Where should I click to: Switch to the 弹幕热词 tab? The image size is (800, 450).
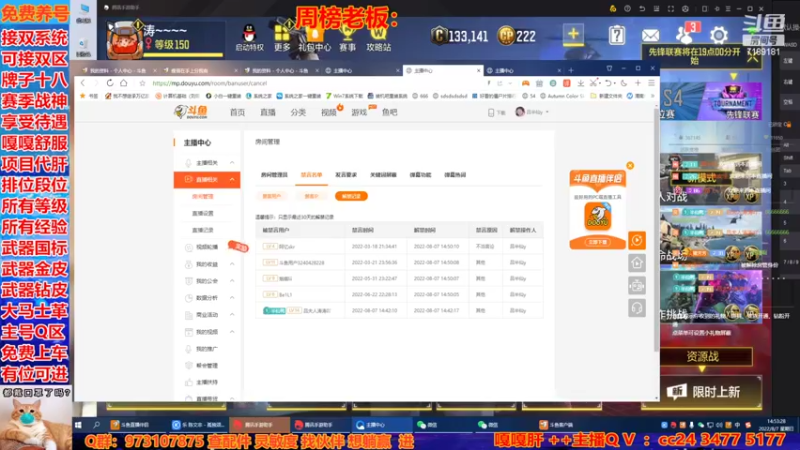[x=455, y=175]
